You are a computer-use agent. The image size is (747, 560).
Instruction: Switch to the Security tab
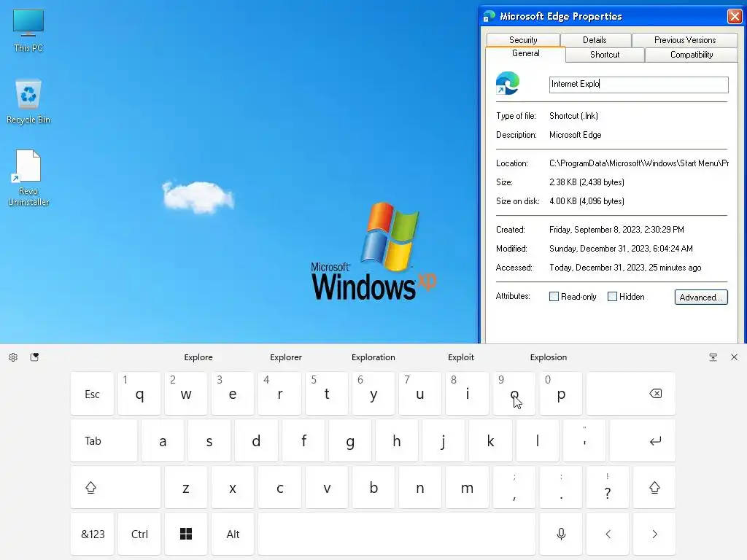pos(523,40)
